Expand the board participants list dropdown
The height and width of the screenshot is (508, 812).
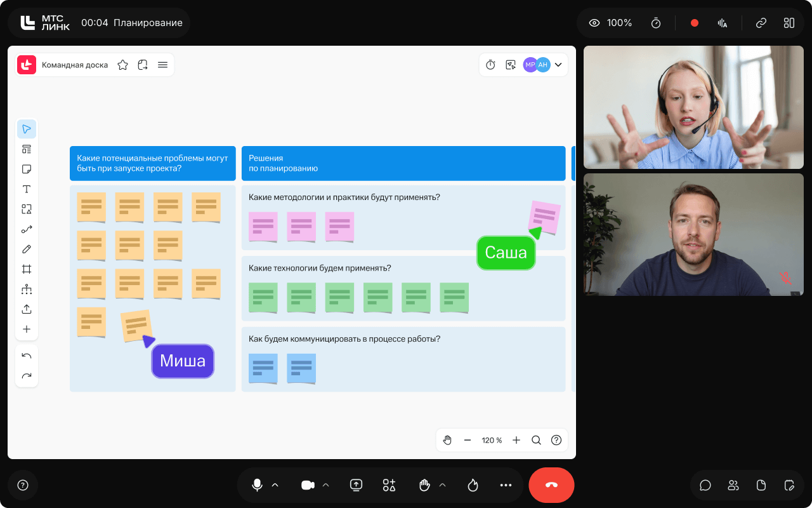point(558,65)
